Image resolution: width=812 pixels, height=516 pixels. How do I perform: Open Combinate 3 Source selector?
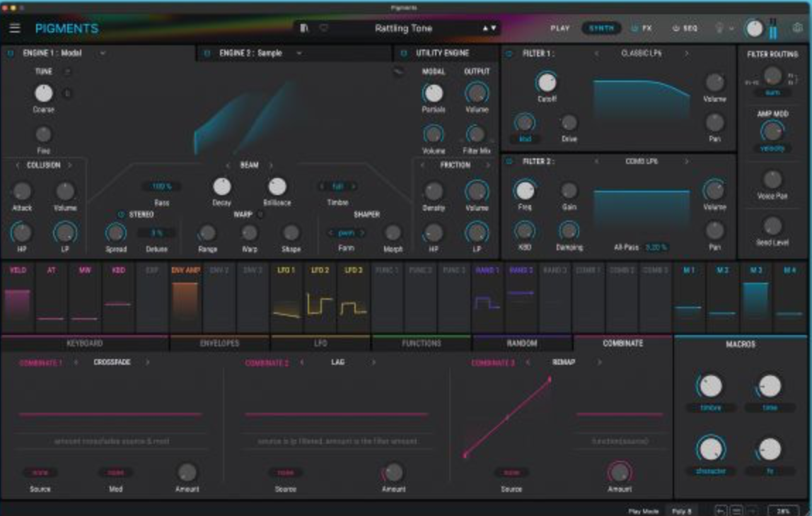coord(511,472)
